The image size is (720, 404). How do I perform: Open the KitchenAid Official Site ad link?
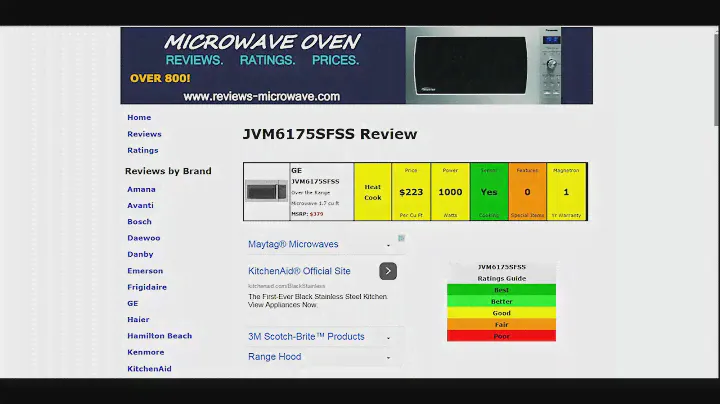(x=299, y=271)
